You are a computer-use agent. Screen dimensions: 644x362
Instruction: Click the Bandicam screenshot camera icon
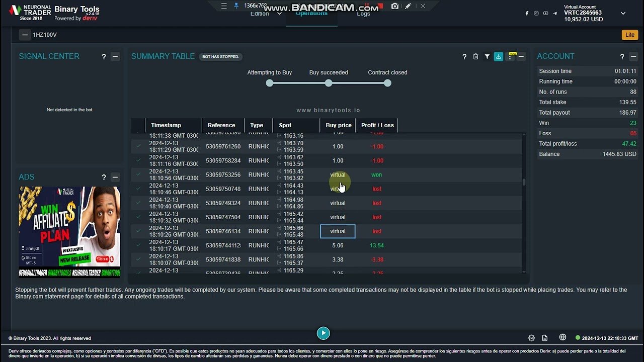click(x=395, y=6)
